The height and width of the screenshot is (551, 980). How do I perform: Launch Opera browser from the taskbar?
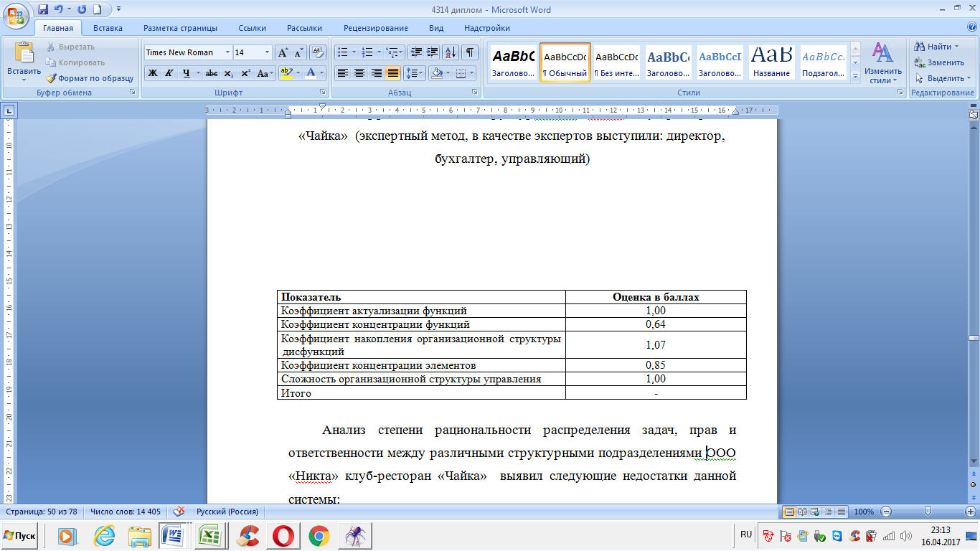[283, 536]
